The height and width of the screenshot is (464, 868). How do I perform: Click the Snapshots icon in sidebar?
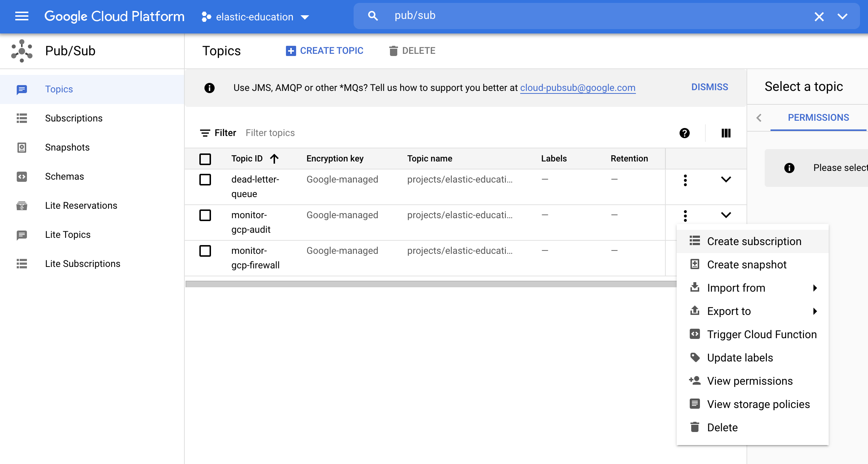[22, 147]
